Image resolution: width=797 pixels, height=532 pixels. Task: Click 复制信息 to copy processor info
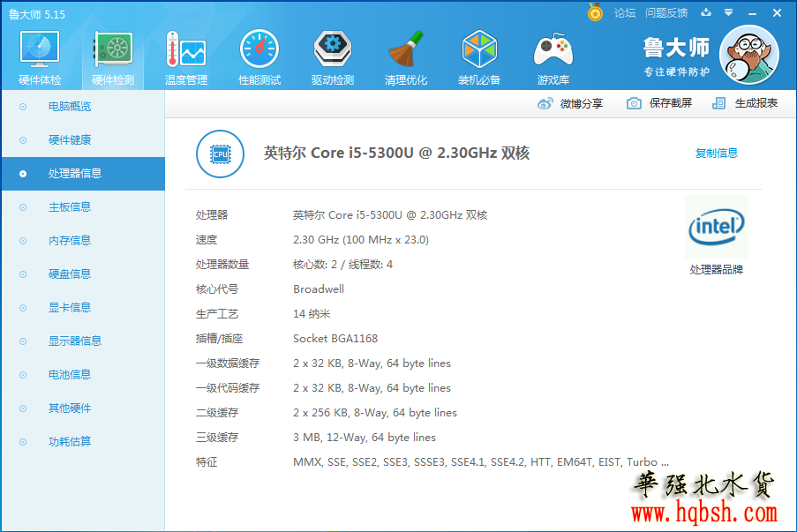coord(717,153)
